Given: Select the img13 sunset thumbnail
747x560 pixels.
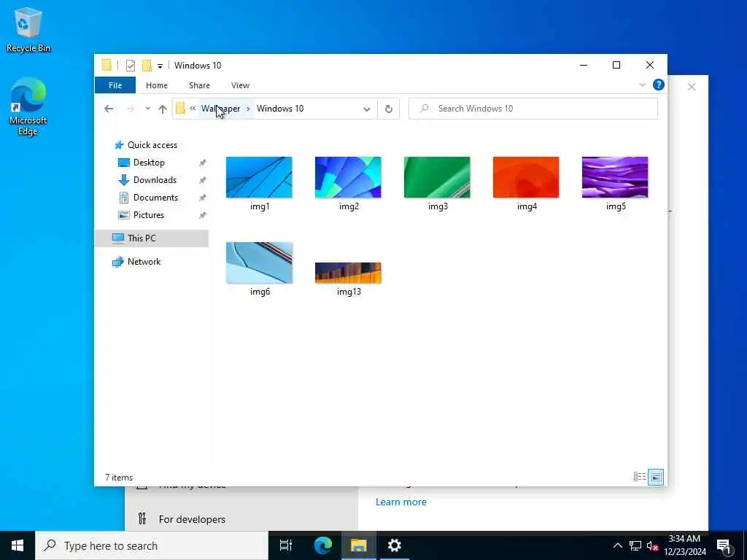Looking at the screenshot, I should [348, 273].
